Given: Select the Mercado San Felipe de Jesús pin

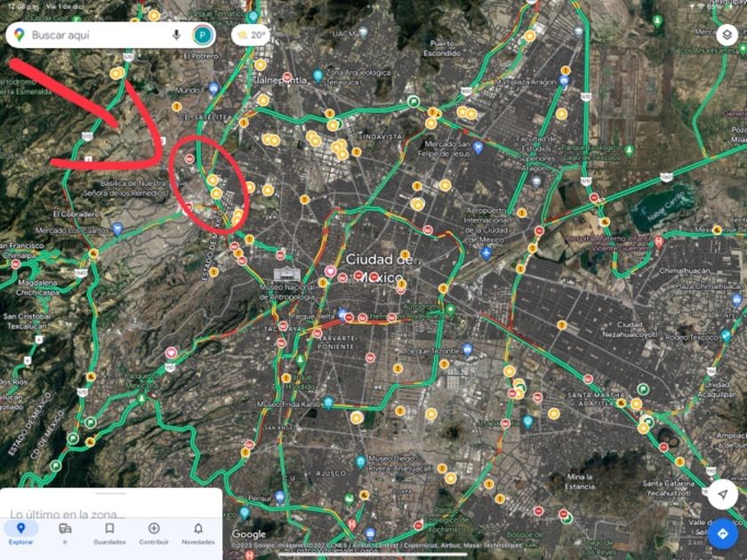Looking at the screenshot, I should (x=478, y=148).
